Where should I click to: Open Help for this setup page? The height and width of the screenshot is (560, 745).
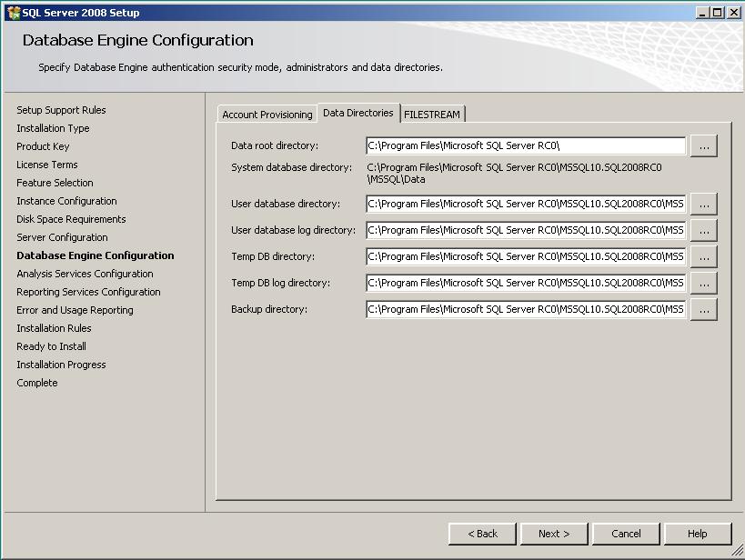[x=698, y=534]
